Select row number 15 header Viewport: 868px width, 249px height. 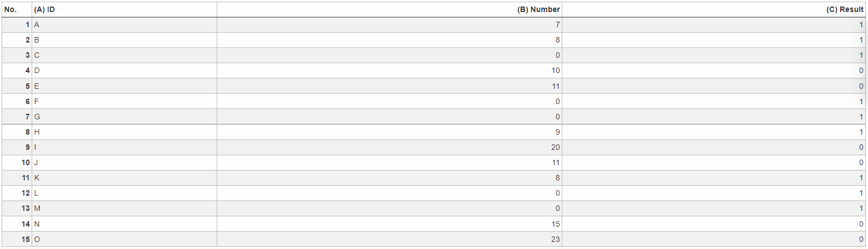click(x=17, y=239)
